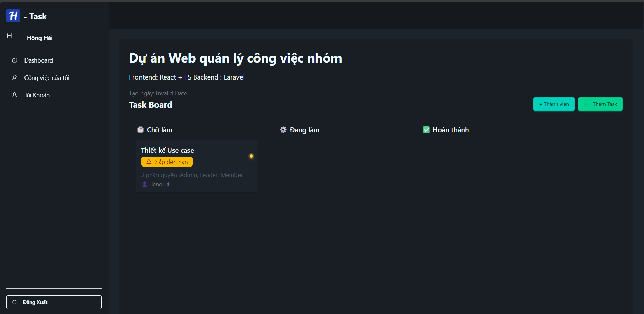This screenshot has height=314, width=644.
Task: Click the H avatar in sidebar
Action: 10,36
